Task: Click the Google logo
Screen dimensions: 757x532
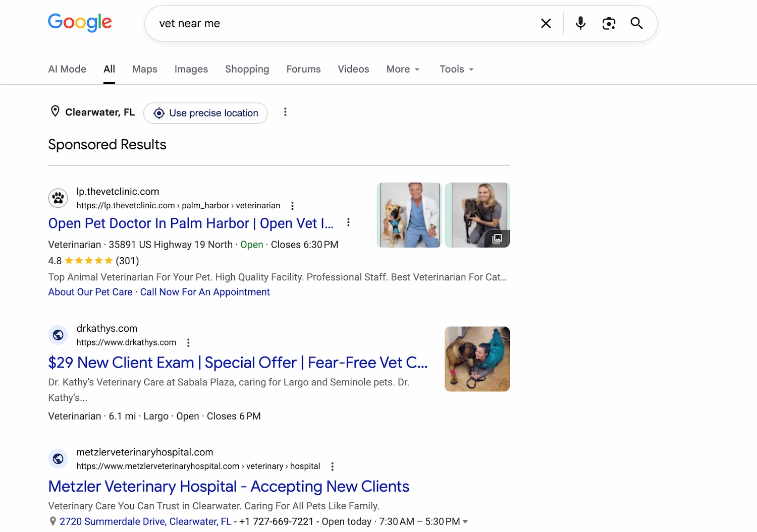Action: pyautogui.click(x=80, y=23)
